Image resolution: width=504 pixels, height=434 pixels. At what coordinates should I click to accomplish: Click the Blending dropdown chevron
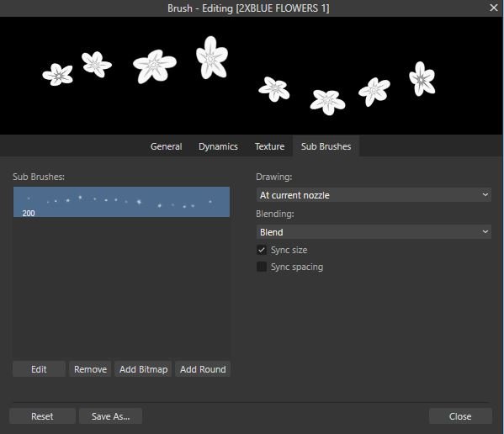(x=485, y=232)
